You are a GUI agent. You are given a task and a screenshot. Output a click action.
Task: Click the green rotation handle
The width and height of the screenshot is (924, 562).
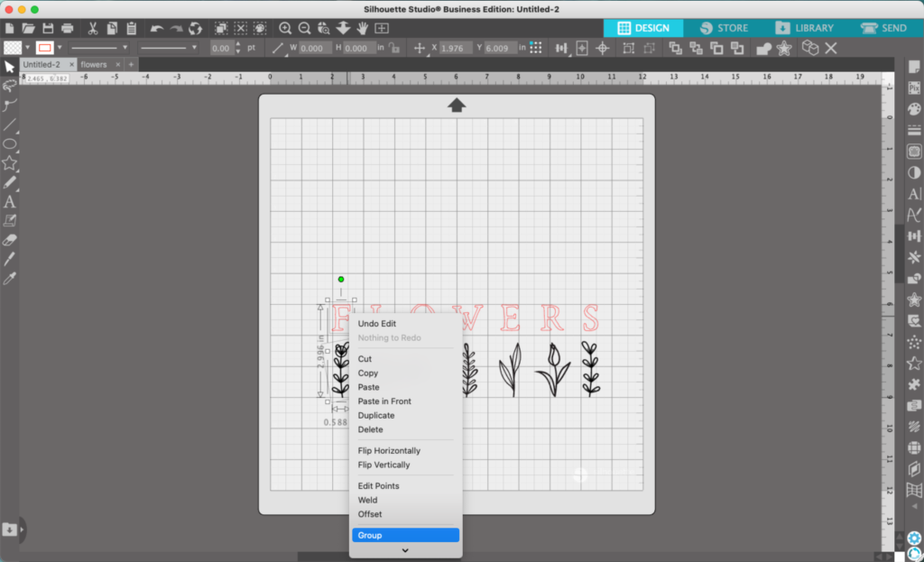point(340,280)
